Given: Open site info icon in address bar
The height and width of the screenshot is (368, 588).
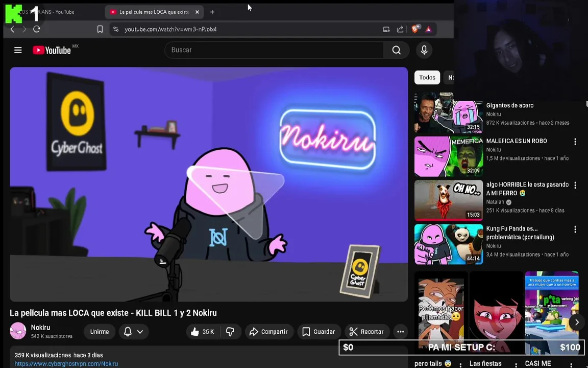Looking at the screenshot, I should point(116,29).
